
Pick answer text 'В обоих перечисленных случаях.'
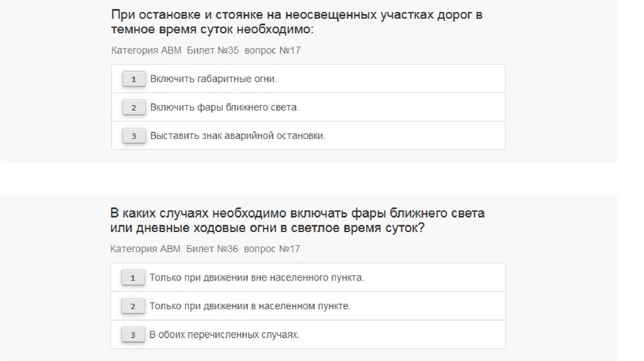[x=225, y=335]
